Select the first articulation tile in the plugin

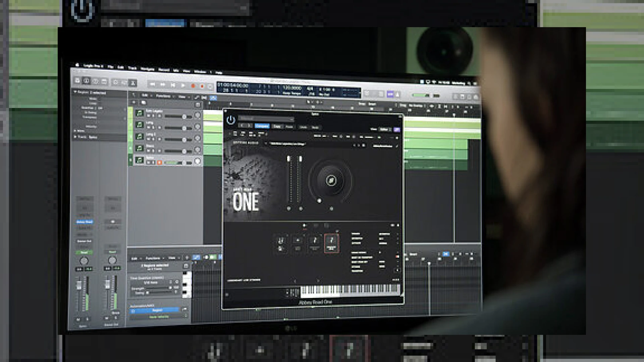click(x=280, y=243)
